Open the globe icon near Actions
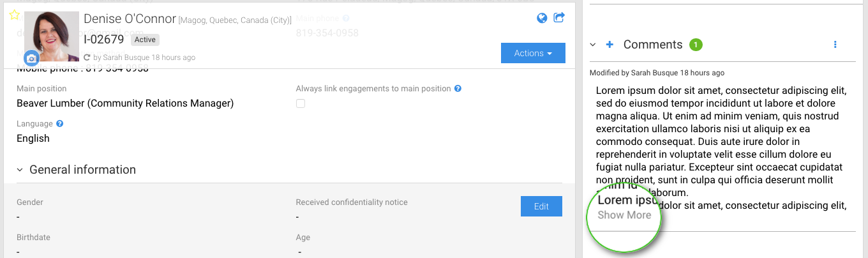The height and width of the screenshot is (258, 868). 542,18
